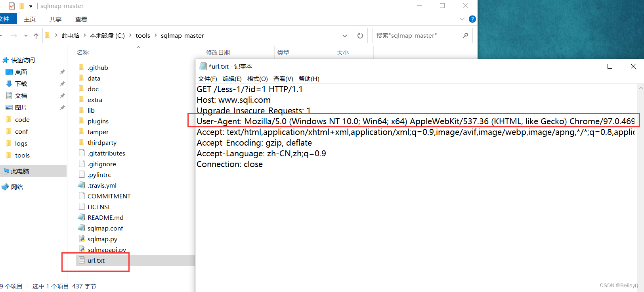Open Notepad 编辑(E) menu

(232, 79)
